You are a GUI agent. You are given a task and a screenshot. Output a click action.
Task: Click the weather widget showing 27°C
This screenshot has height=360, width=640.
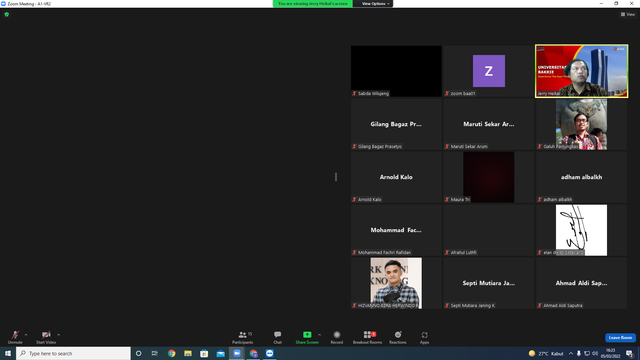coord(545,353)
